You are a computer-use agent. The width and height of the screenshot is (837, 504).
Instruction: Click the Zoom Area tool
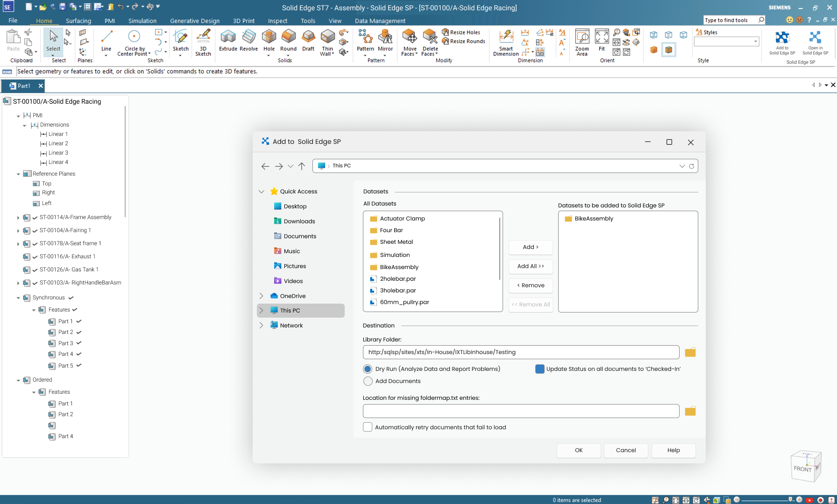tap(582, 43)
